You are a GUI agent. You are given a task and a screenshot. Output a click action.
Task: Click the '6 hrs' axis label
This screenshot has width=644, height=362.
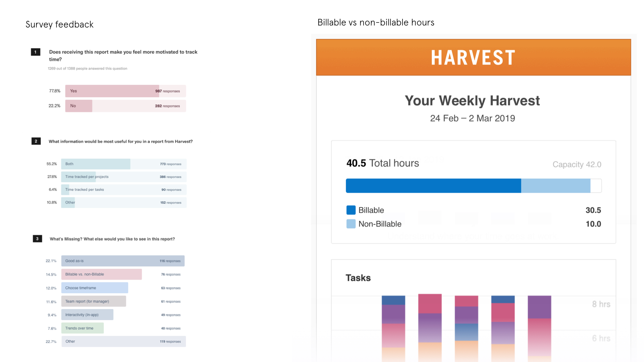[x=601, y=338]
